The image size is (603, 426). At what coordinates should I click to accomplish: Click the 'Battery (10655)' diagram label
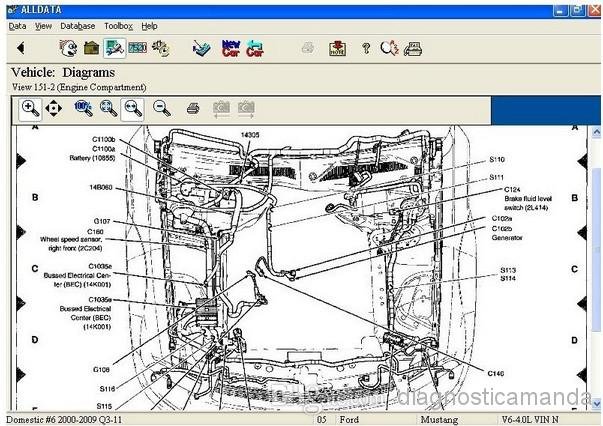point(92,158)
